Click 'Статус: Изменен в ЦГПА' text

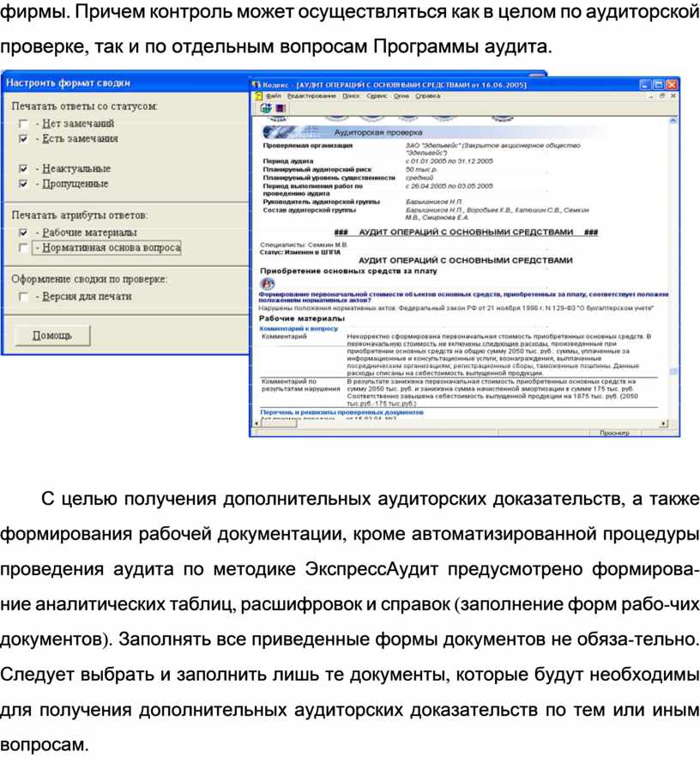(300, 252)
